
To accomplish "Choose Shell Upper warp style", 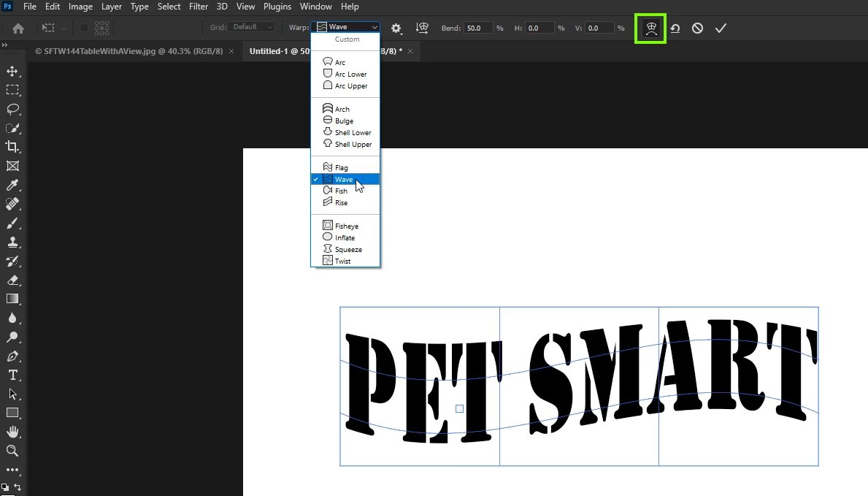I will coord(345,144).
